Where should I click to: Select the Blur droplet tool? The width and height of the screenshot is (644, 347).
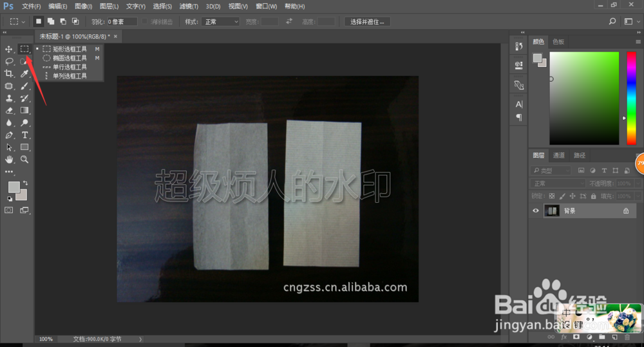click(8, 123)
